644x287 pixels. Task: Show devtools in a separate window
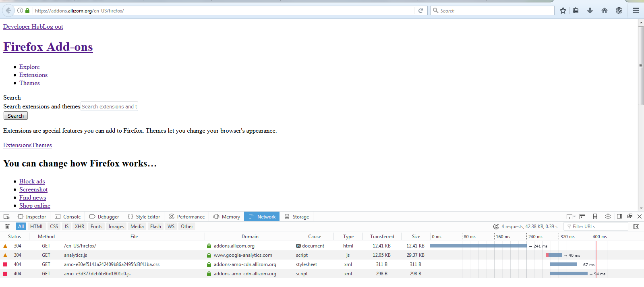point(630,216)
